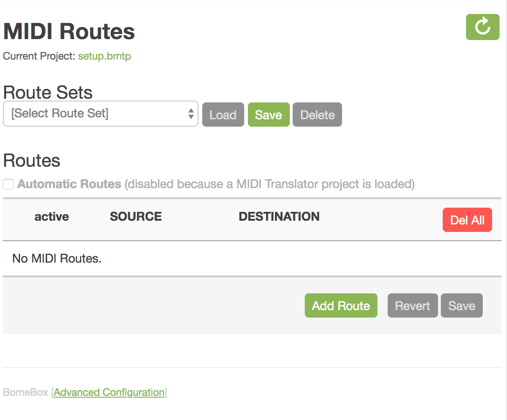Toggle the Automatic Routes checkbox
The height and width of the screenshot is (420, 507).
tap(8, 184)
